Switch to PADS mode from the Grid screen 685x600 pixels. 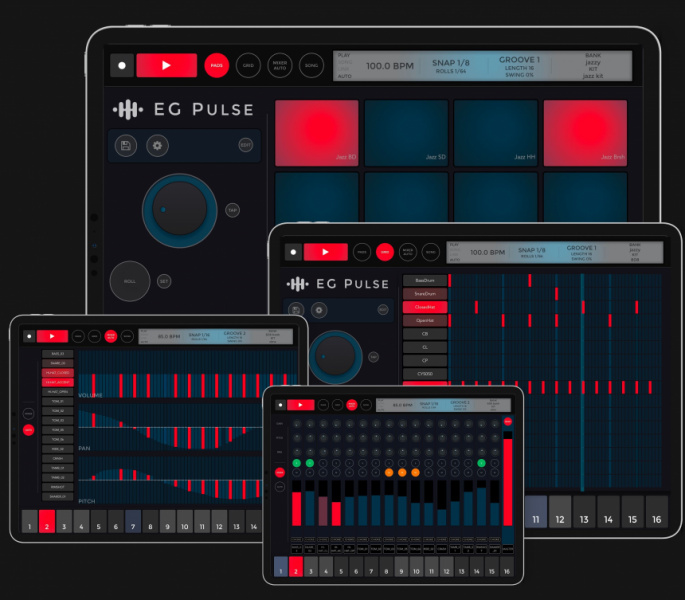362,252
